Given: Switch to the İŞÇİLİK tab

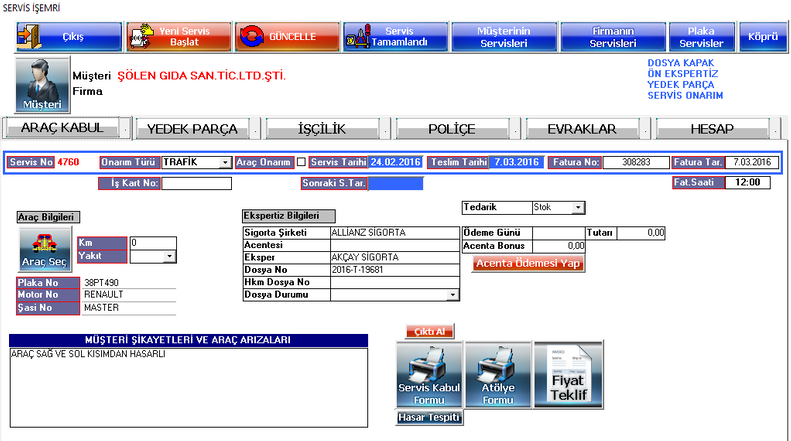Looking at the screenshot, I should pos(322,129).
